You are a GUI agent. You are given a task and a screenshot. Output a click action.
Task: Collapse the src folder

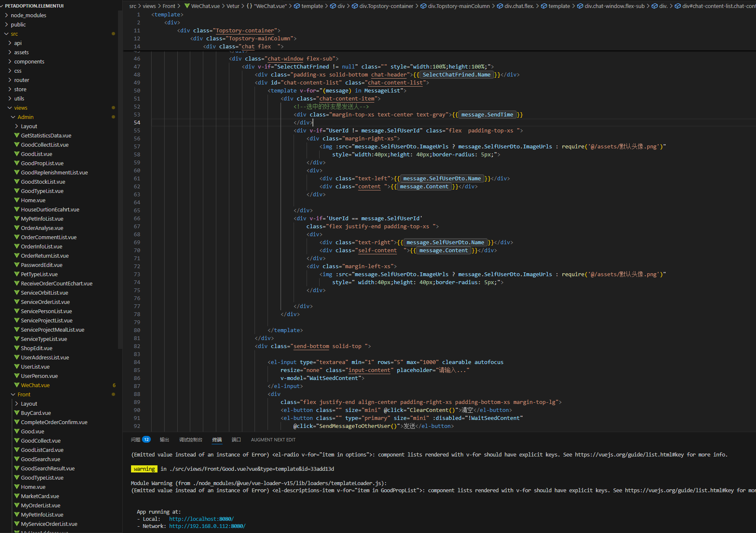[6, 34]
